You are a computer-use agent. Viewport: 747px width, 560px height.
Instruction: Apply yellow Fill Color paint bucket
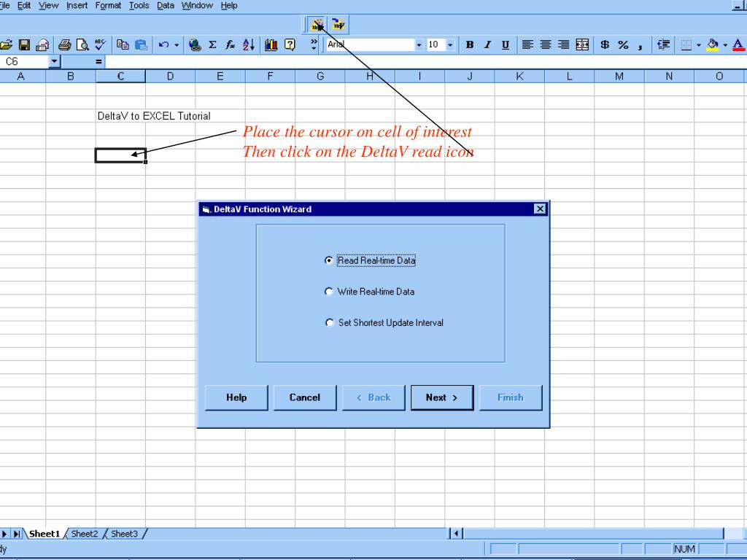713,44
